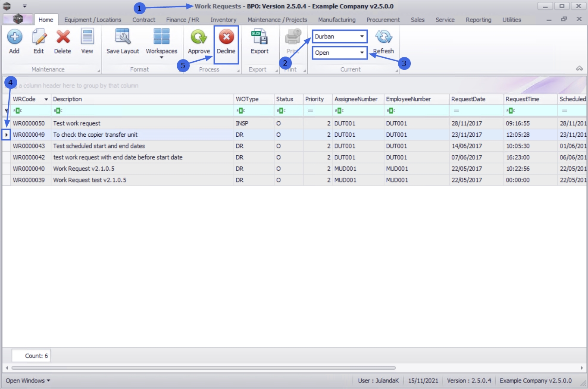The width and height of the screenshot is (588, 389).
Task: Open the Procurement tab
Action: tap(383, 20)
